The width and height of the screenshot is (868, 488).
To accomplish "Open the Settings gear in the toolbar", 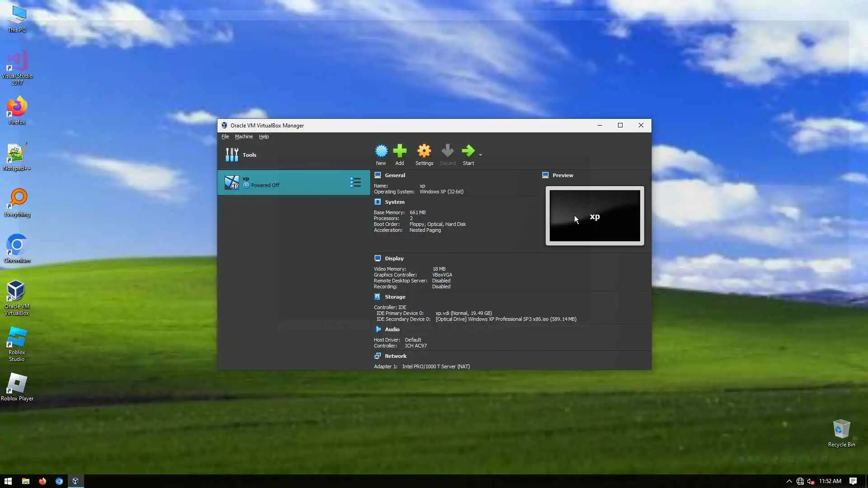I will (424, 151).
